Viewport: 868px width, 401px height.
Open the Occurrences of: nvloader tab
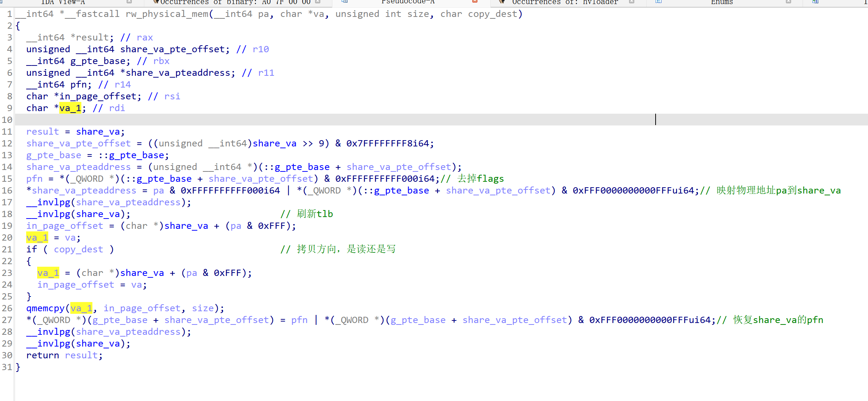point(565,2)
